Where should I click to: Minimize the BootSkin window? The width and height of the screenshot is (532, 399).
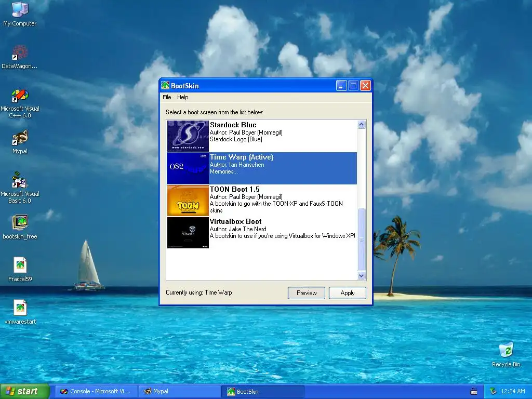pyautogui.click(x=341, y=86)
